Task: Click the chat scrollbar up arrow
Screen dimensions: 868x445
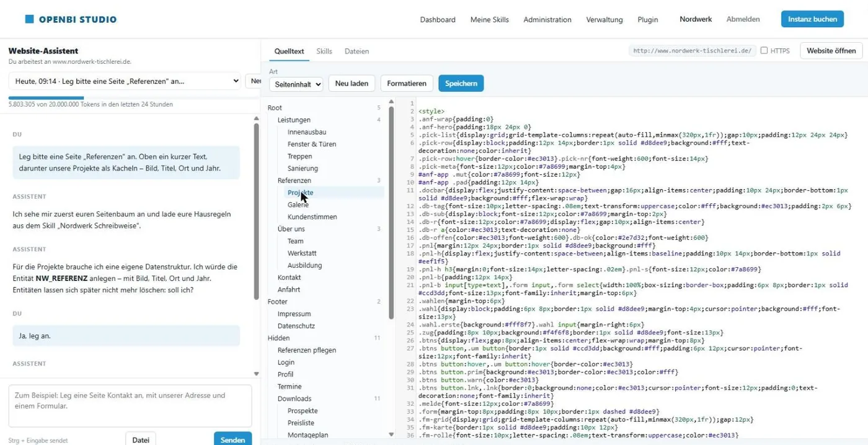Action: pos(257,118)
